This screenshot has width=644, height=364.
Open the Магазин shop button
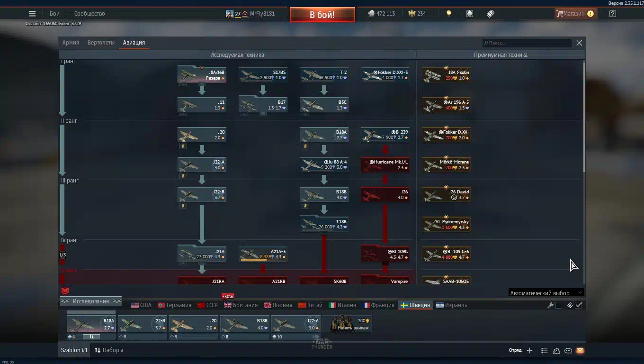(x=575, y=14)
